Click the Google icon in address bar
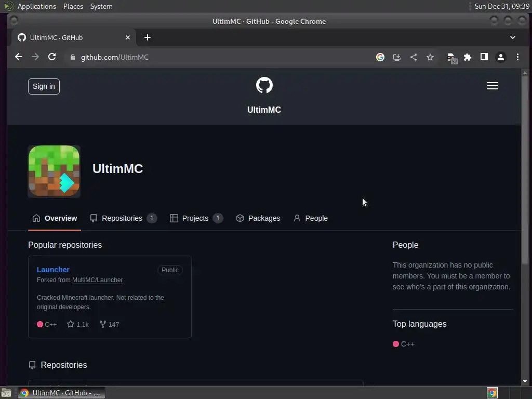 380,57
